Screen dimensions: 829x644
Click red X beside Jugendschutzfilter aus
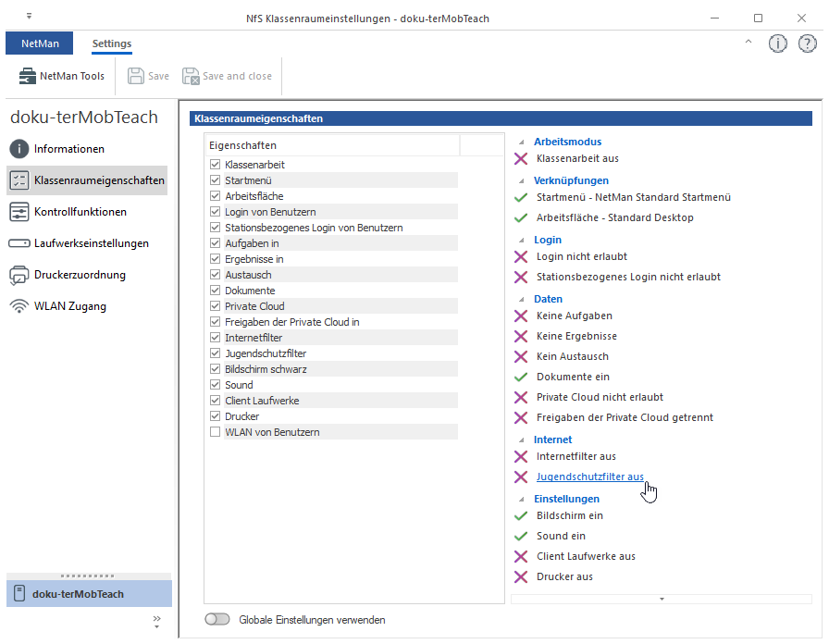tap(521, 477)
